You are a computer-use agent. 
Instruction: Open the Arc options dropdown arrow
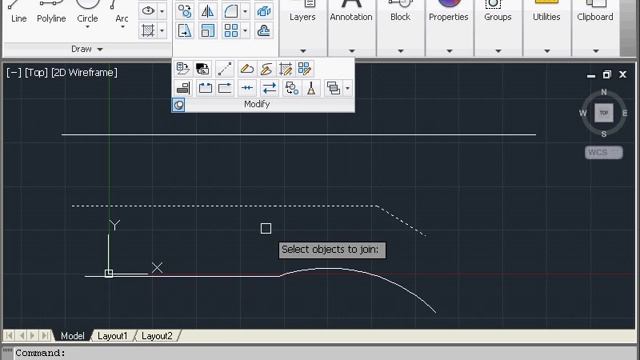pyautogui.click(x=123, y=27)
